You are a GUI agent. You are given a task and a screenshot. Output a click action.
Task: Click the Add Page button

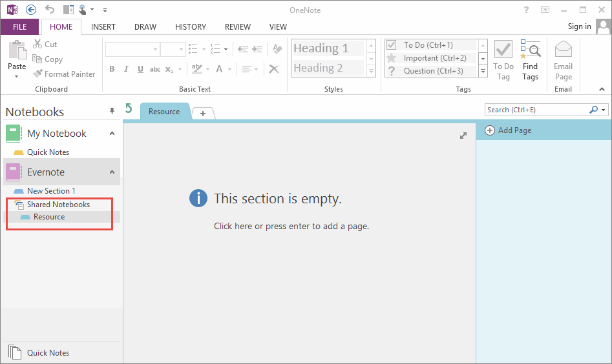508,130
